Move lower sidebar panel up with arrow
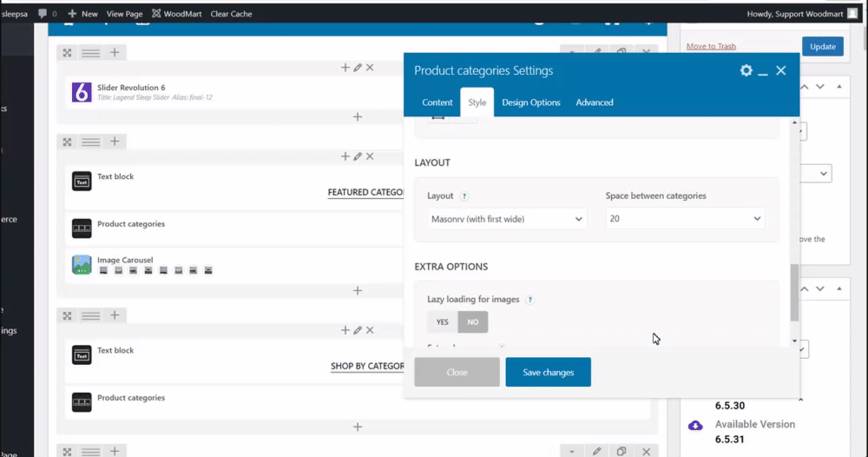 [x=805, y=288]
